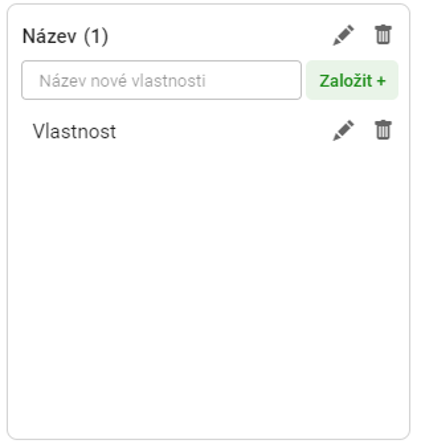Click the Název (1) heading

pyautogui.click(x=65, y=36)
